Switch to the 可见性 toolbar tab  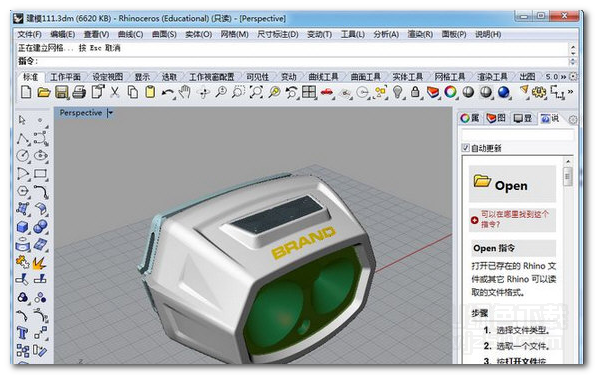pos(258,77)
